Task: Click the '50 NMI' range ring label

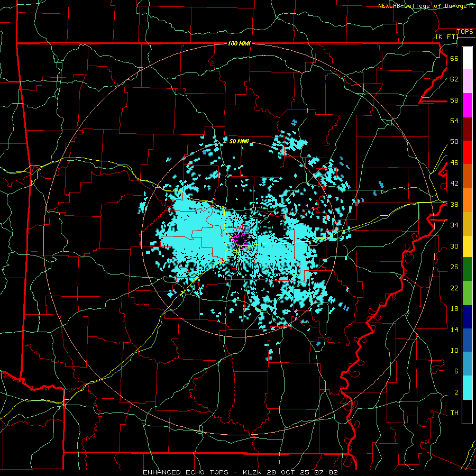Action: (x=239, y=141)
